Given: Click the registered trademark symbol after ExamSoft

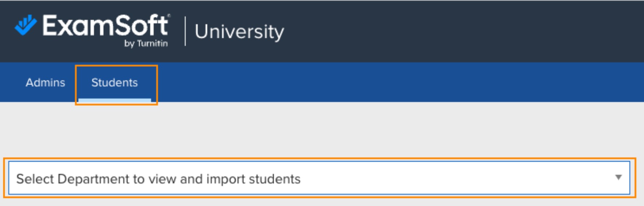Looking at the screenshot, I should pos(169,16).
